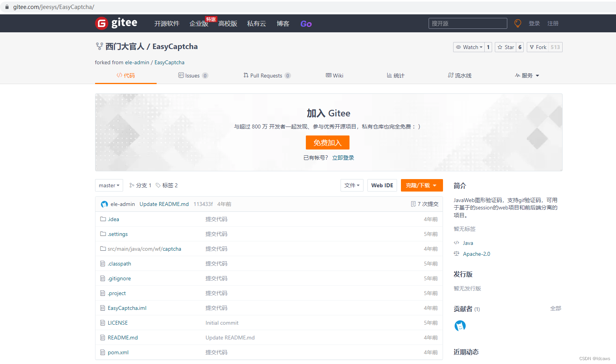Click the .gitignore file icon
616x364 pixels.
tap(103, 278)
